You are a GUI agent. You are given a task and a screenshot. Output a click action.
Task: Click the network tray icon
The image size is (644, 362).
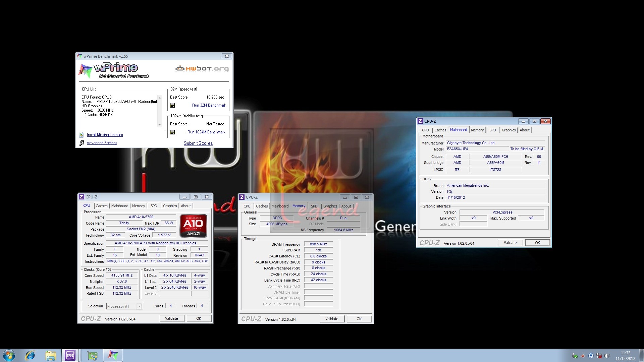click(x=599, y=356)
